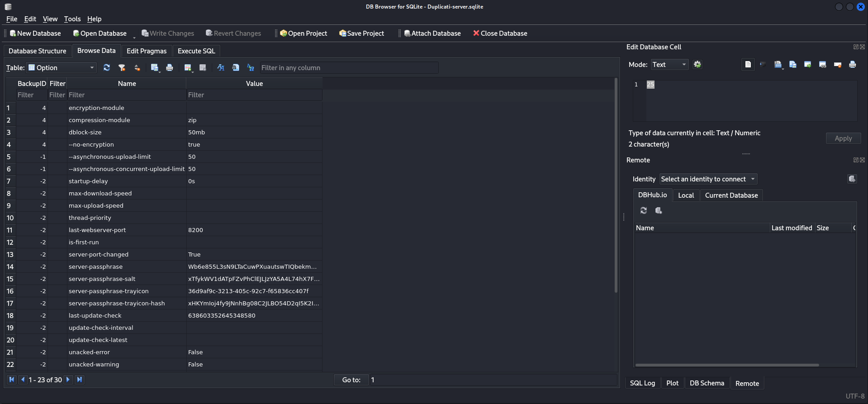Open find and replace icon

[x=251, y=67]
